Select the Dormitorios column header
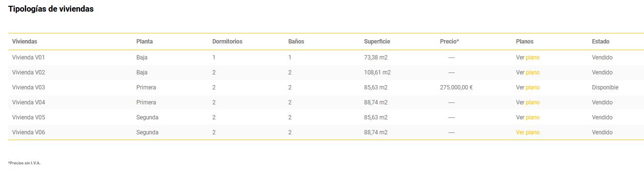The height and width of the screenshot is (174, 644). click(227, 42)
